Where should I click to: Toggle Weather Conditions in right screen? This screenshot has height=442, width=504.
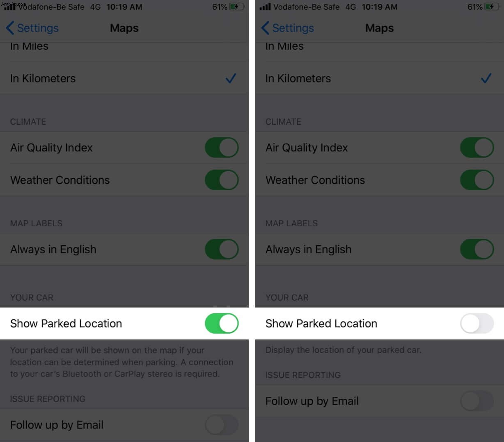pos(477,180)
